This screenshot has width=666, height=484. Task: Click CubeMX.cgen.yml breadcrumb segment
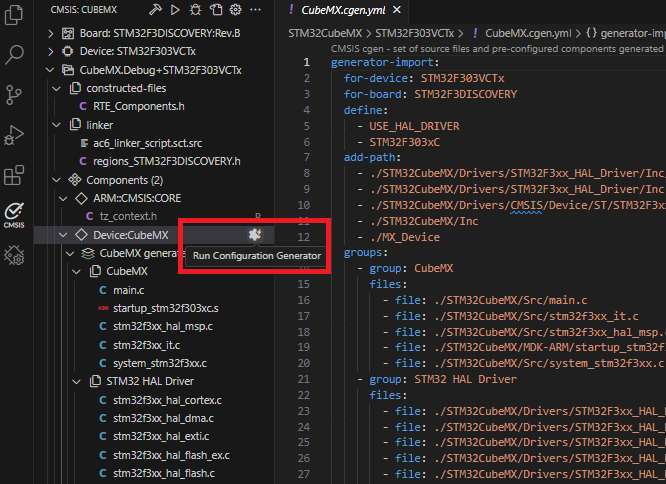click(528, 34)
